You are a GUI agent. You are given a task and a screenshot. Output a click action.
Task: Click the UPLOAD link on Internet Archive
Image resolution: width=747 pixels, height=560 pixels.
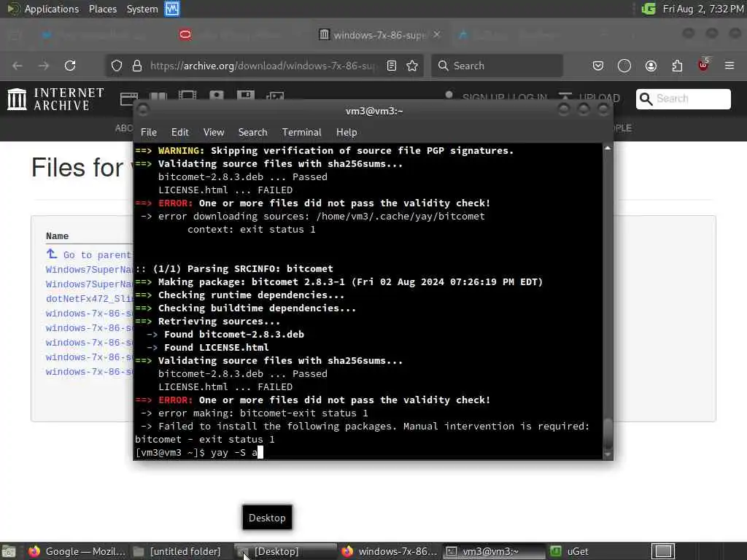pyautogui.click(x=589, y=97)
